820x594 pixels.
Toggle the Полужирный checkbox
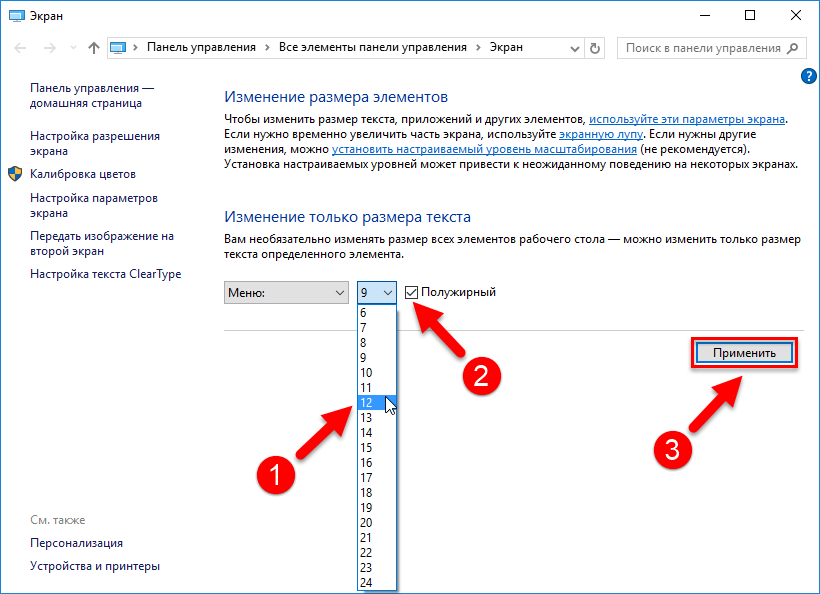[412, 292]
